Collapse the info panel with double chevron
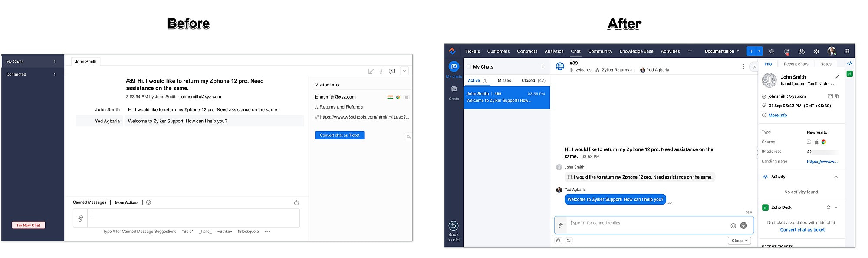Screen dimensions: 868x258 coord(754,67)
